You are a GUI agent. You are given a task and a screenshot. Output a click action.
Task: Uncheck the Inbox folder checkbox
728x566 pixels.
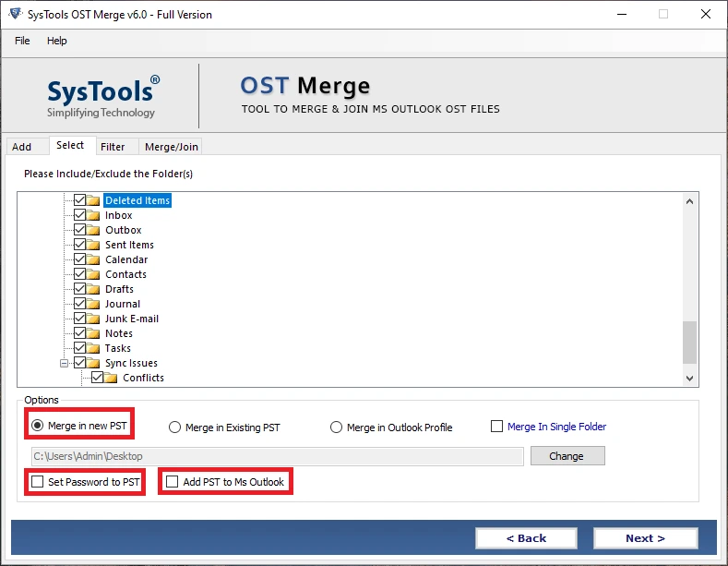tap(80, 215)
